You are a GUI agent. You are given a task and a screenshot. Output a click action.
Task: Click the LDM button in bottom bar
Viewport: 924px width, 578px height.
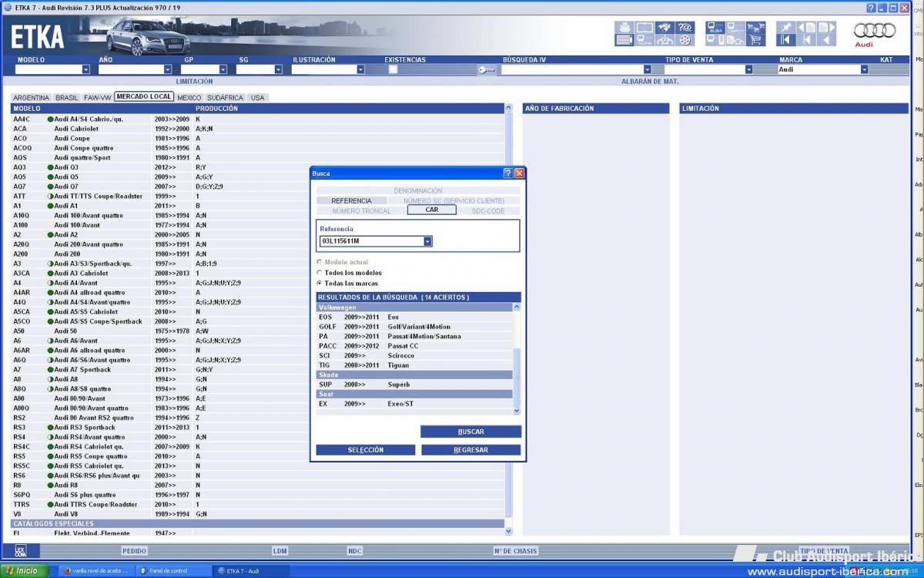click(x=280, y=551)
